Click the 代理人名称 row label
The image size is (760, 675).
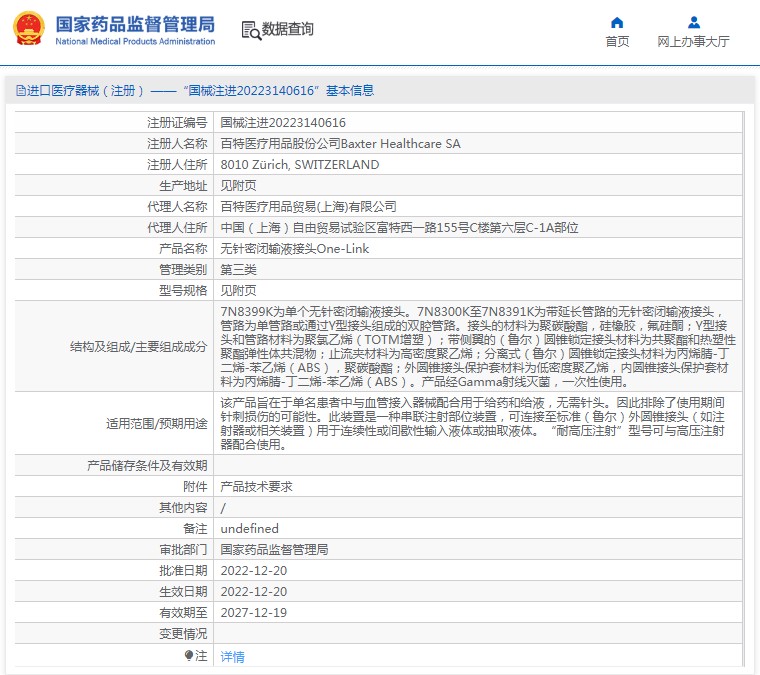point(177,207)
